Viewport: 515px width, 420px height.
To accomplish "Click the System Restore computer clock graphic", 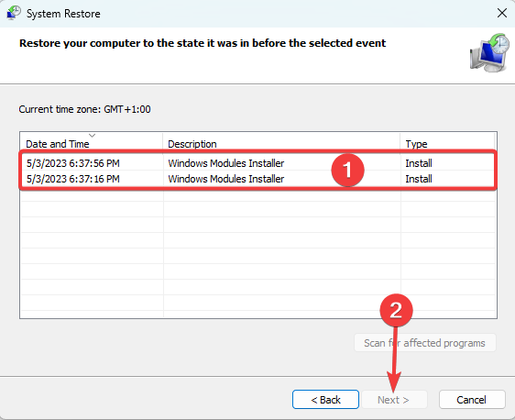I will pyautogui.click(x=489, y=52).
